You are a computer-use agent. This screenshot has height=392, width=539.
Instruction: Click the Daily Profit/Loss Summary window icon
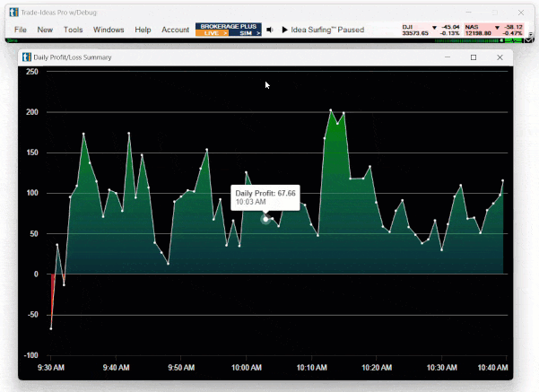point(26,57)
